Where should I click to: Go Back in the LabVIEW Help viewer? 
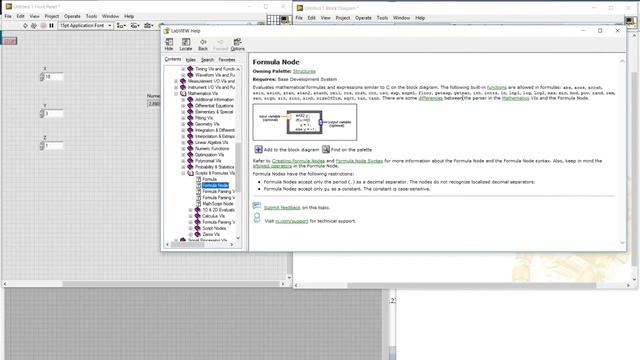pos(203,44)
